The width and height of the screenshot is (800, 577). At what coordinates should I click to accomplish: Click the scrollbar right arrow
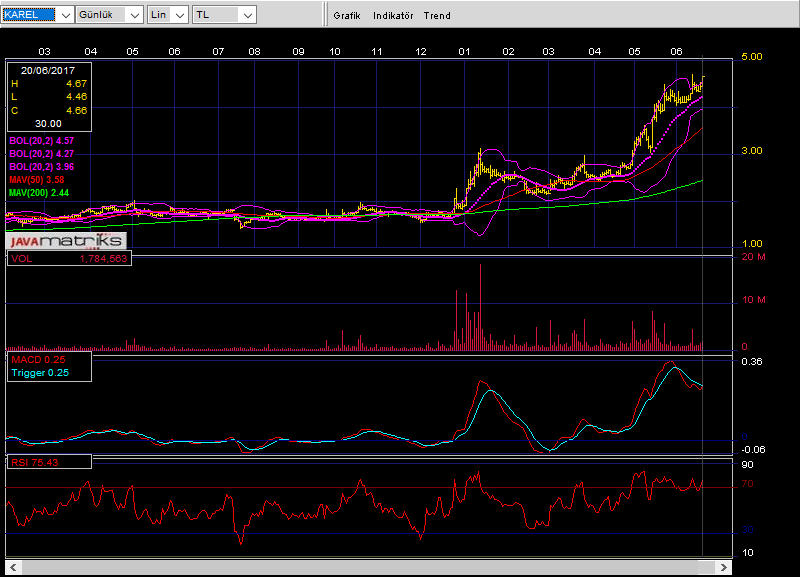(726, 568)
